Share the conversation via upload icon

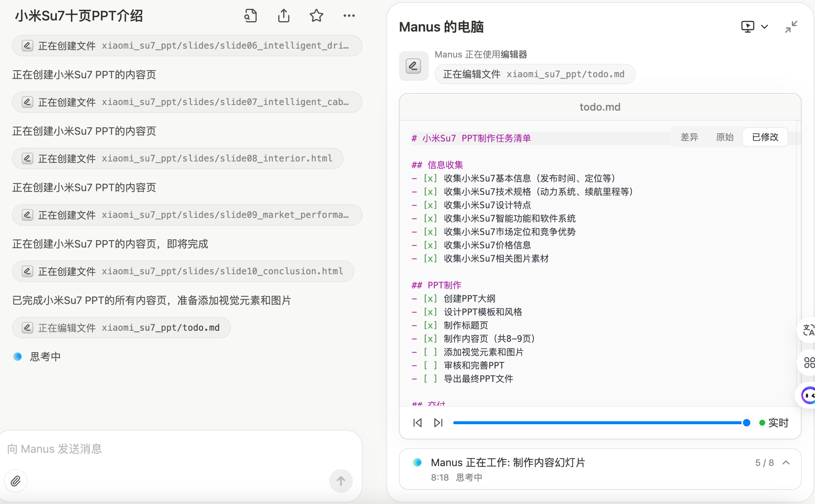[x=283, y=16]
